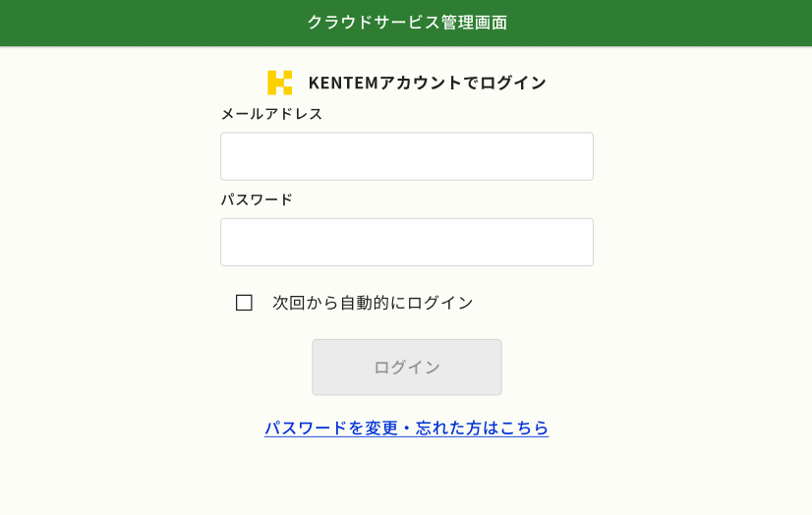This screenshot has height=515, width=812.
Task: Click the yellow KENTEM logo icon
Action: pyautogui.click(x=279, y=83)
